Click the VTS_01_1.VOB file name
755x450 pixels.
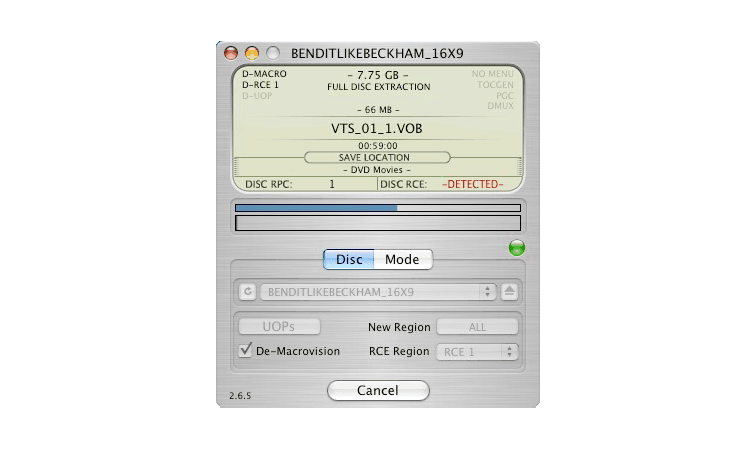click(x=377, y=129)
